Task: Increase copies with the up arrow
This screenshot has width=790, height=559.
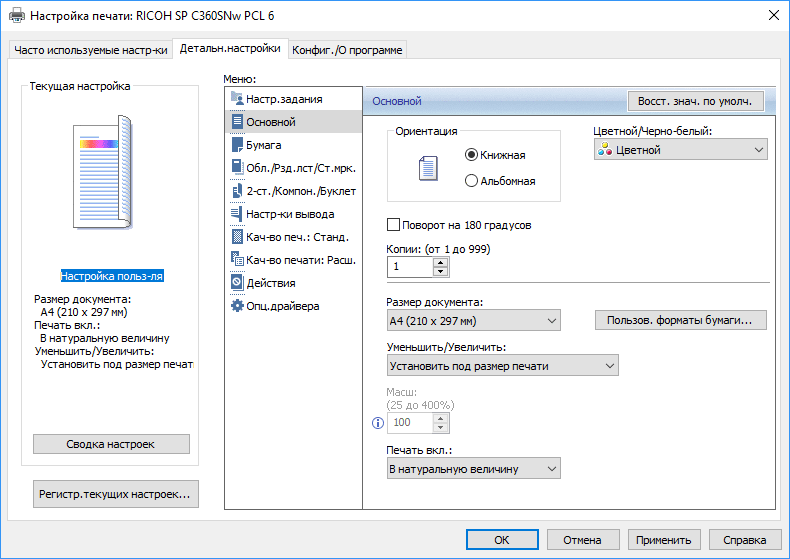Action: click(440, 262)
